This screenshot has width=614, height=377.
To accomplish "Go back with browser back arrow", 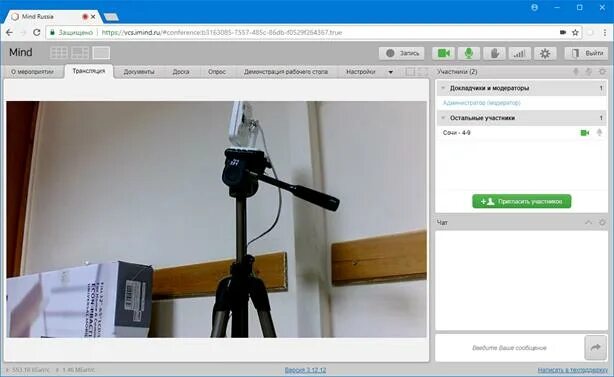I will (9, 32).
